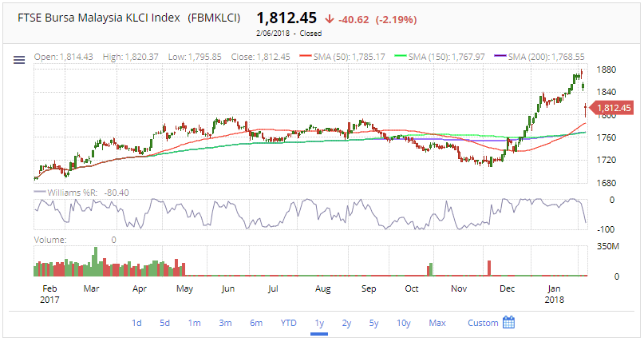Click the Low: 1,795.85 value
644x342 pixels.
click(195, 57)
